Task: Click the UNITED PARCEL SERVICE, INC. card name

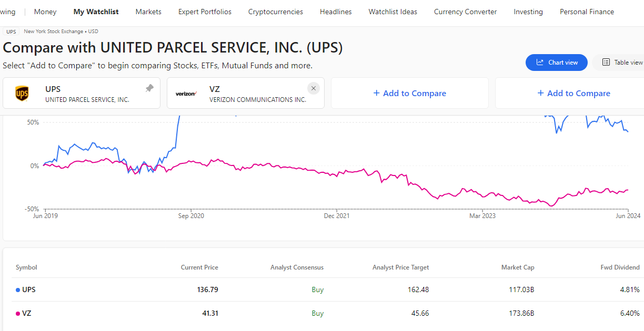Action: click(x=87, y=100)
